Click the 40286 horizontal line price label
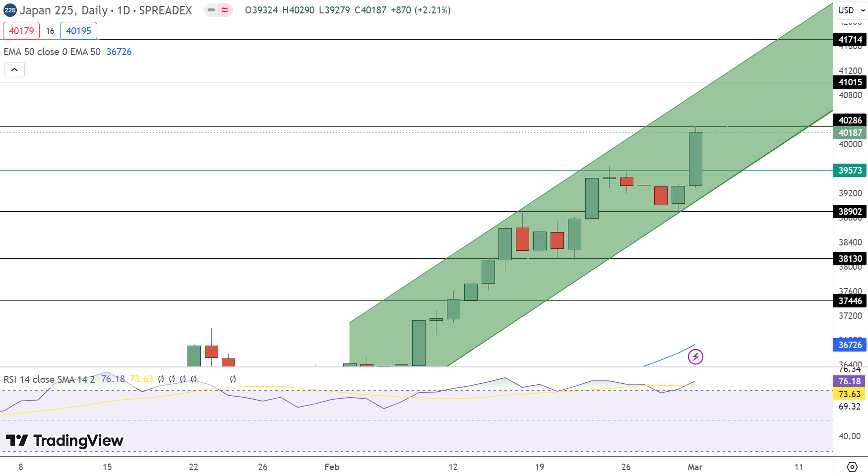Screen dimensions: 868x475 (850, 120)
